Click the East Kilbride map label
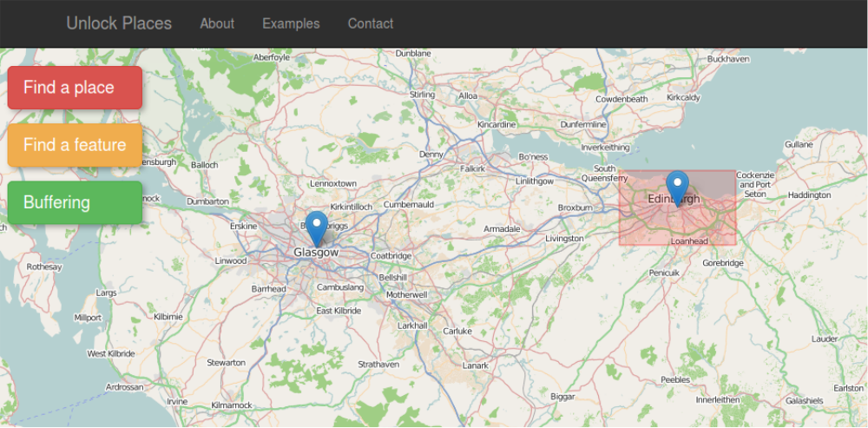The width and height of the screenshot is (868, 428). click(x=338, y=311)
